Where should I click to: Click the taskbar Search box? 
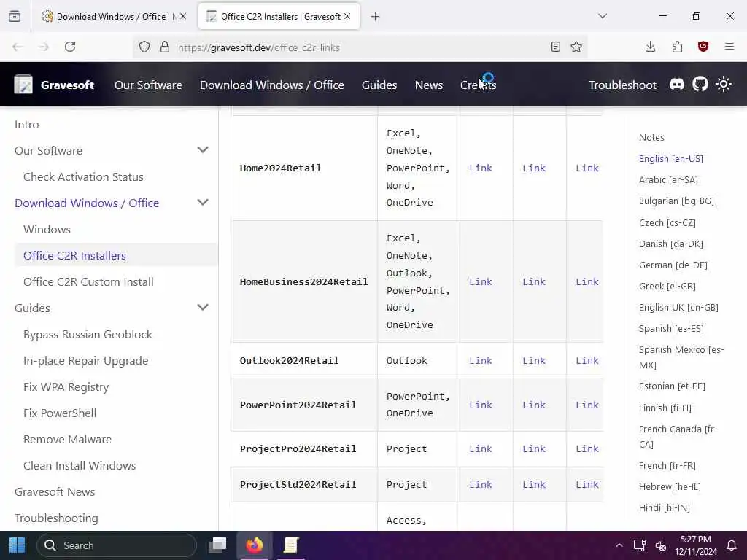[117, 545]
